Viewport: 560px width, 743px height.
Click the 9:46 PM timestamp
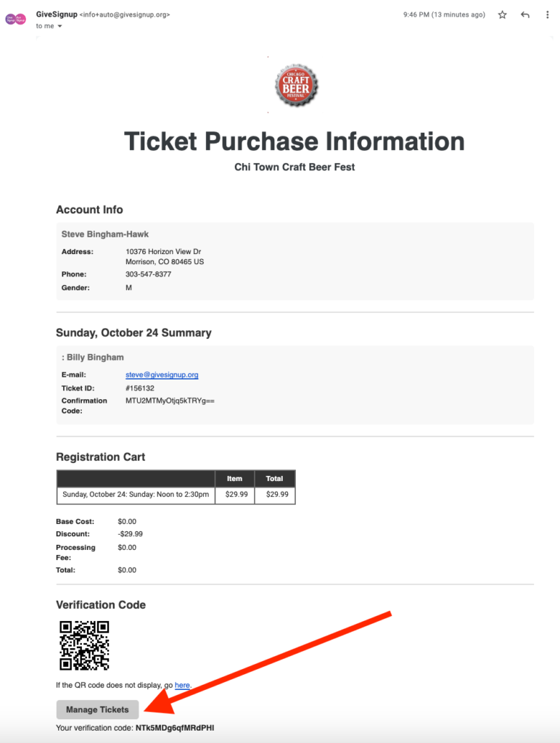coord(445,15)
